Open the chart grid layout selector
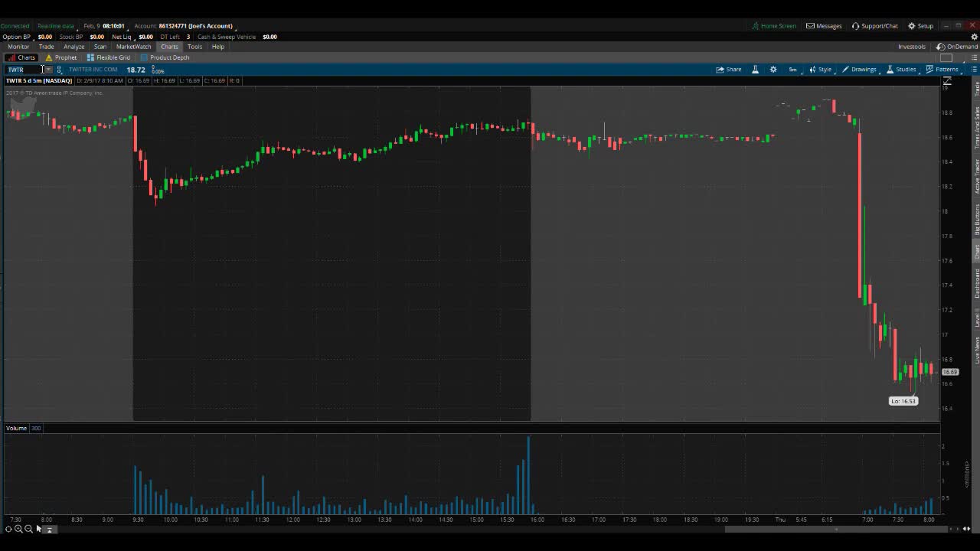The height and width of the screenshot is (551, 980). tap(946, 58)
